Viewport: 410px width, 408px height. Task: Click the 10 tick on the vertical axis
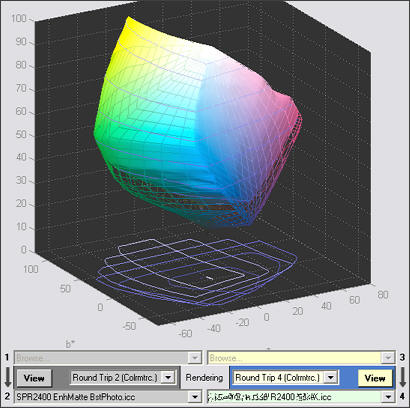coord(21,227)
